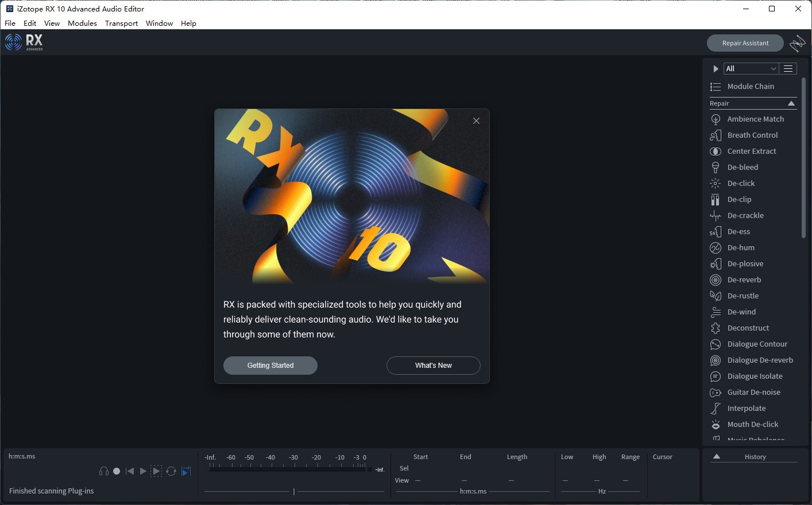Open the Edit menu

click(x=30, y=24)
